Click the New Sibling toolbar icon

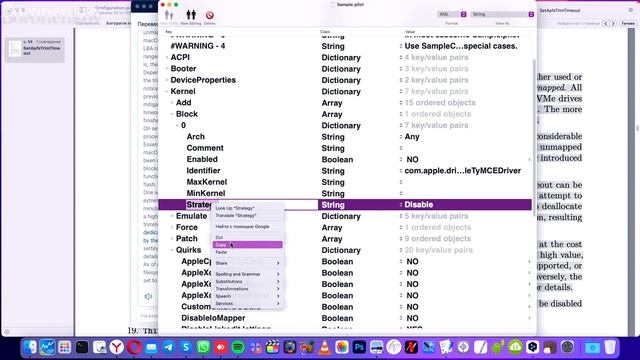click(191, 16)
